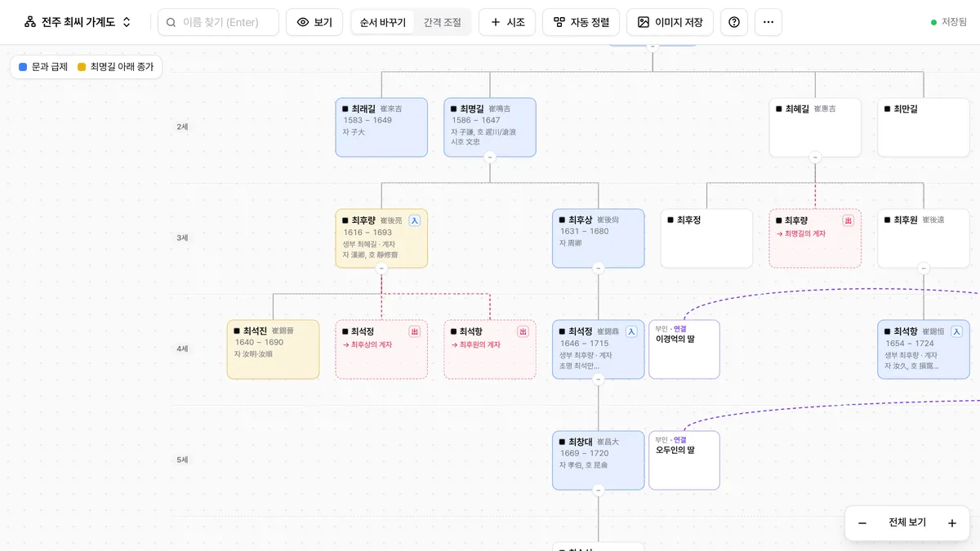Open the help question mark icon
Screen dimensions: 980x551
(x=734, y=22)
